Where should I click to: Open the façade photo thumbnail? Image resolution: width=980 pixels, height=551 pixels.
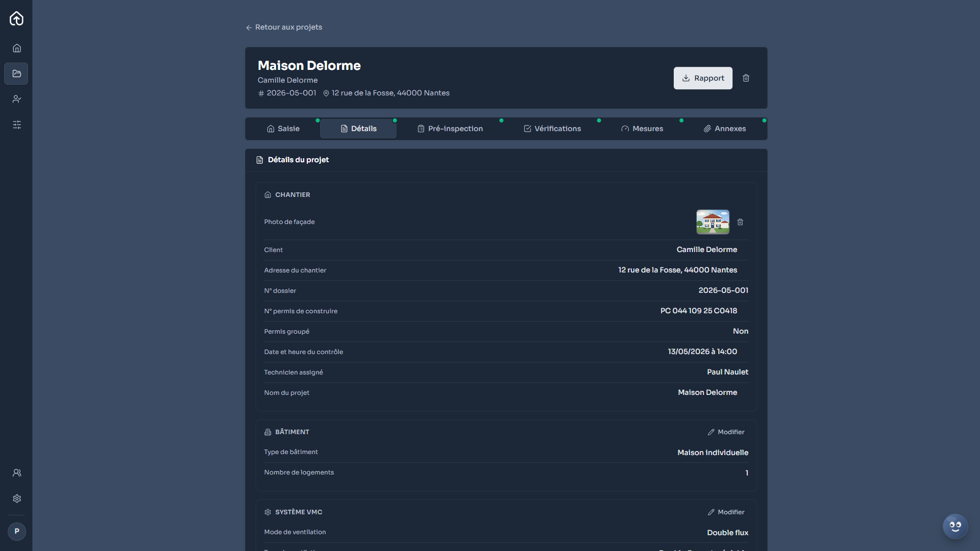coord(713,222)
